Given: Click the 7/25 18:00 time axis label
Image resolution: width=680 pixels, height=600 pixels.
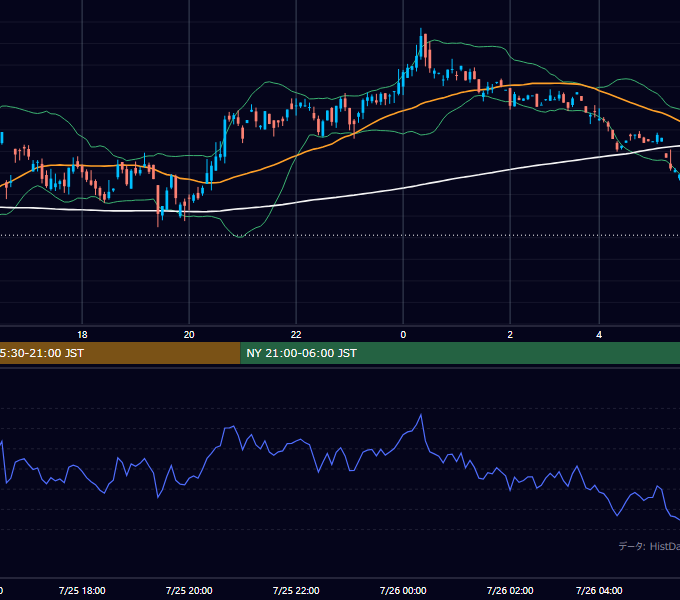Looking at the screenshot, I should [82, 590].
